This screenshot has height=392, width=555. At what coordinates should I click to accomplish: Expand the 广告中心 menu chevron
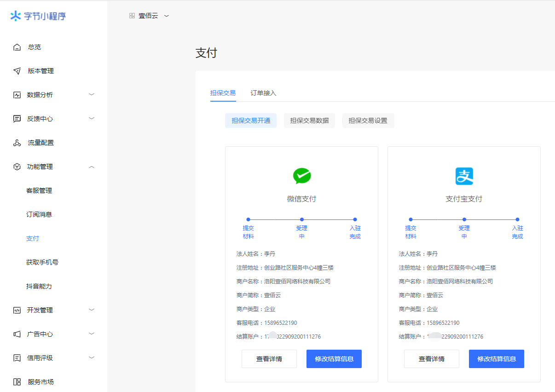[x=92, y=334]
